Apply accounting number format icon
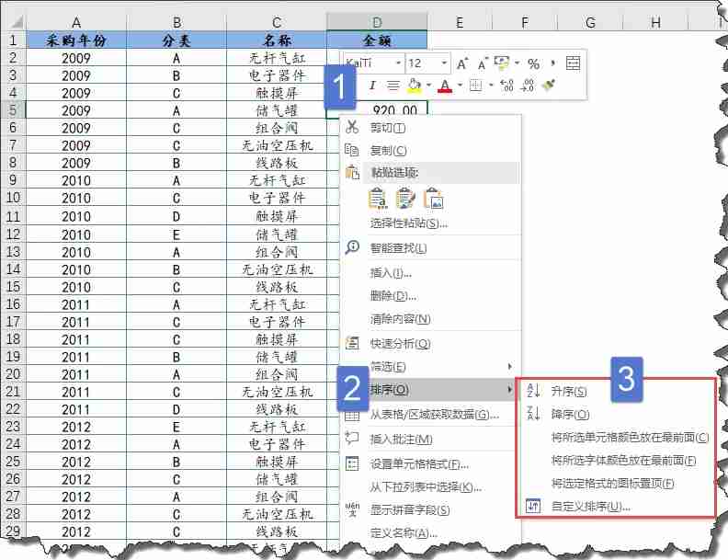Viewport: 728px width, 560px height. click(502, 63)
